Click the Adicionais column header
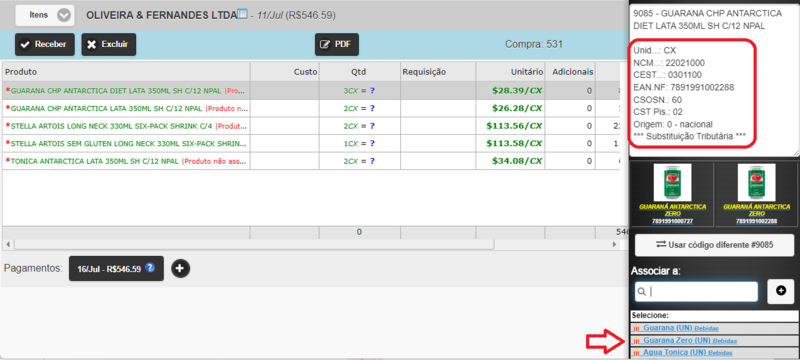This screenshot has width=800, height=360. coord(570,72)
